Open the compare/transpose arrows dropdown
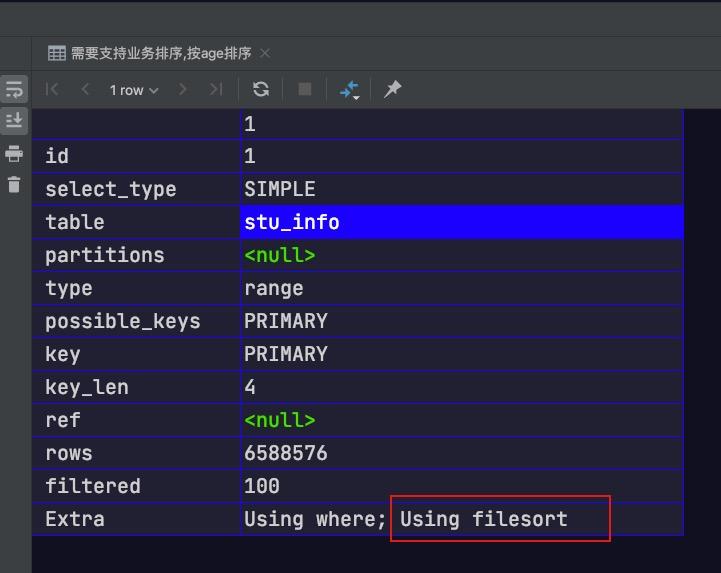 (x=349, y=90)
